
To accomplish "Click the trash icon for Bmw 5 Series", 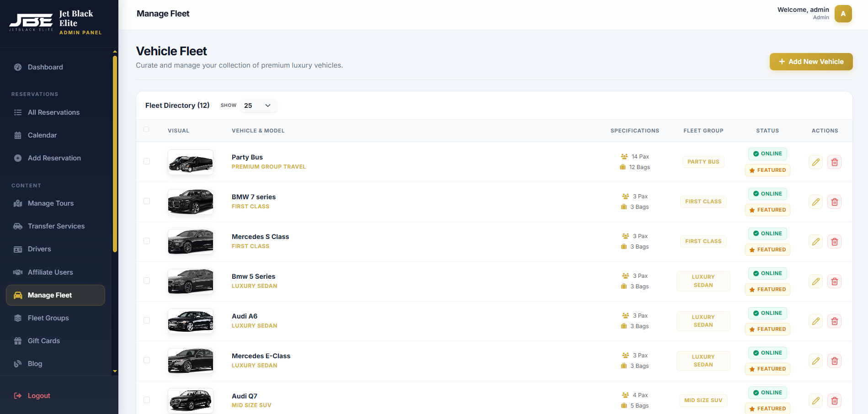I will tap(834, 281).
